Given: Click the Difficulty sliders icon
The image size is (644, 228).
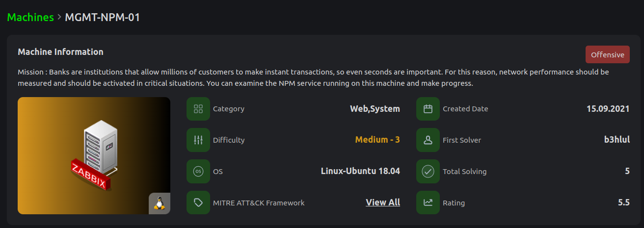Looking at the screenshot, I should [198, 140].
